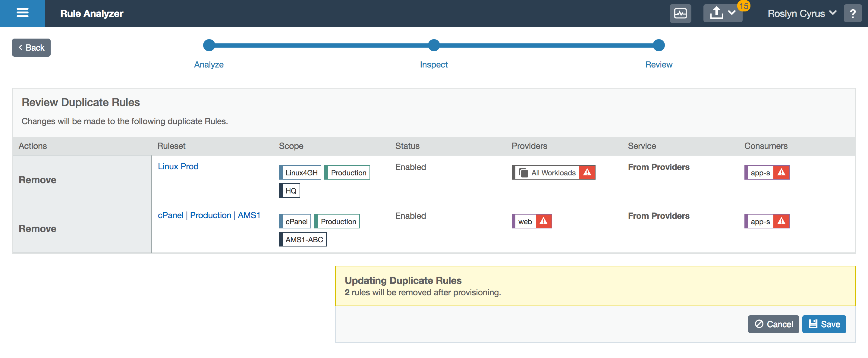Click warning icon on web provider
Screen dimensions: 868x358
[543, 221]
